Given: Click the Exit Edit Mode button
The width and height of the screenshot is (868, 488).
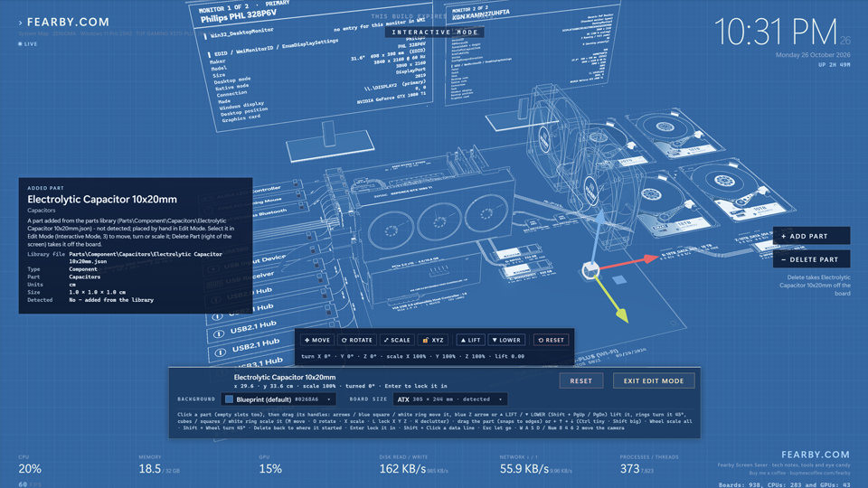Looking at the screenshot, I should click(x=654, y=380).
